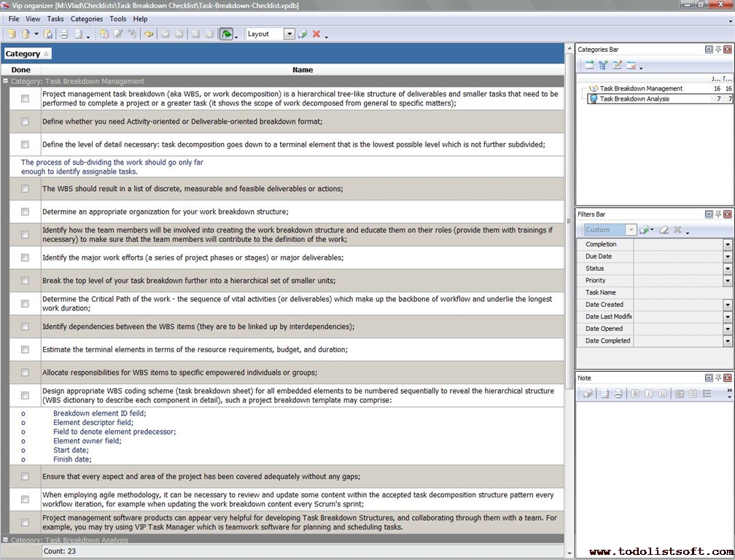735x560 pixels.
Task: Click the eraser clear-filter icon in Filters Bar
Action: tap(664, 230)
